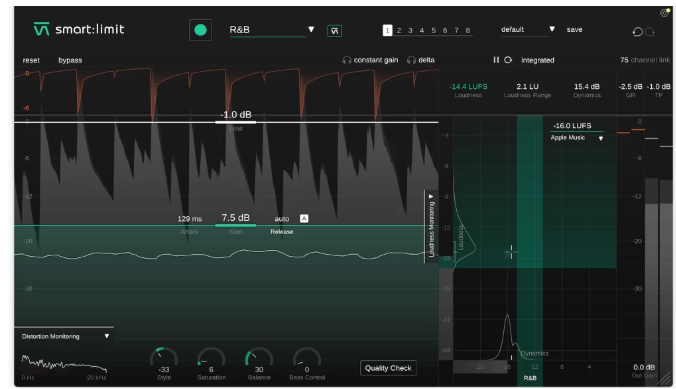
Task: Click the green learn button circle
Action: coord(200,30)
